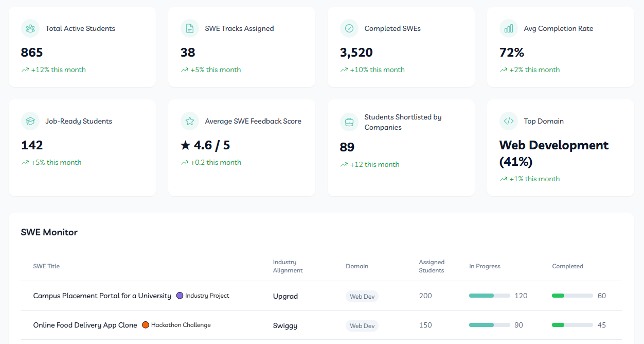Click the purple Industry Project dot
The image size is (644, 344).
coord(180,296)
